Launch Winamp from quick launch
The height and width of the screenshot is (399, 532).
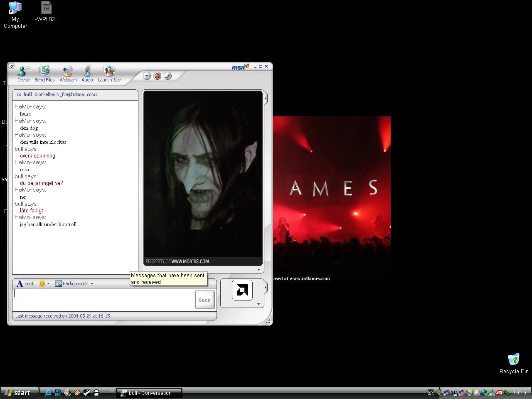pyautogui.click(x=77, y=393)
